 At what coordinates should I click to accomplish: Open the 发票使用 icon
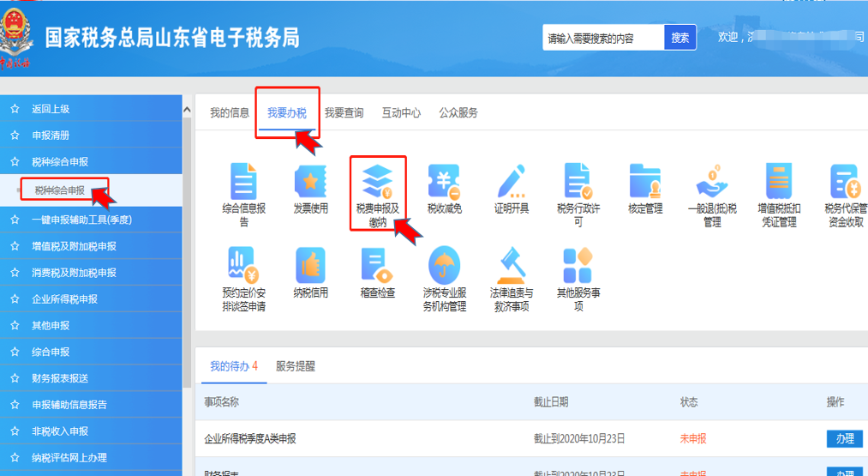[x=310, y=182]
